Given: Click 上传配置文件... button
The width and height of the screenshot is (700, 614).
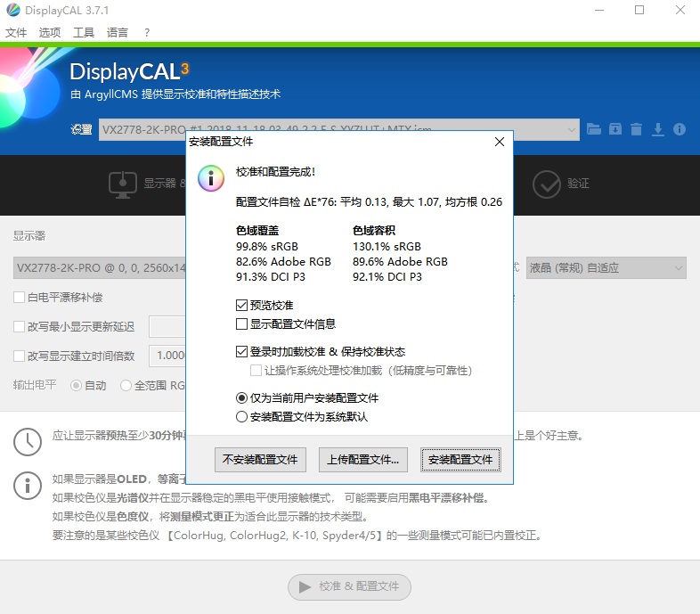Looking at the screenshot, I should (363, 459).
